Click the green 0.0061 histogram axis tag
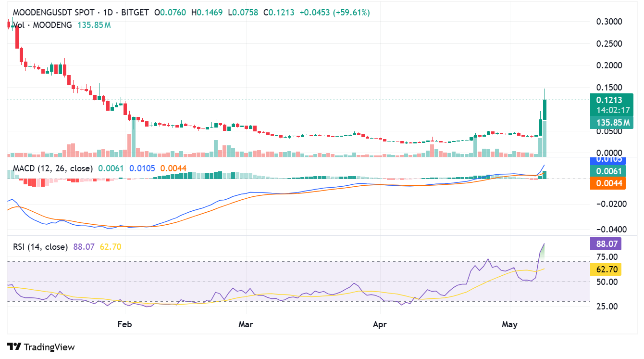The image size is (644, 359). 607,171
